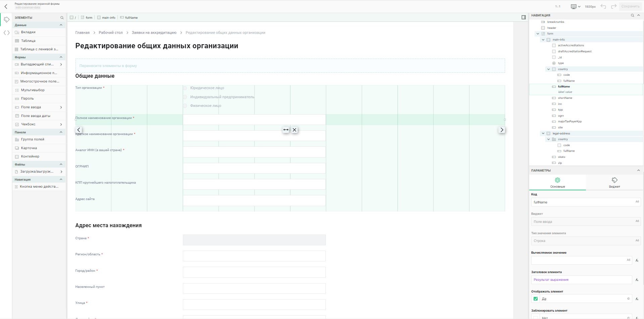
Task: Switch to the Основные tab
Action: pyautogui.click(x=557, y=183)
